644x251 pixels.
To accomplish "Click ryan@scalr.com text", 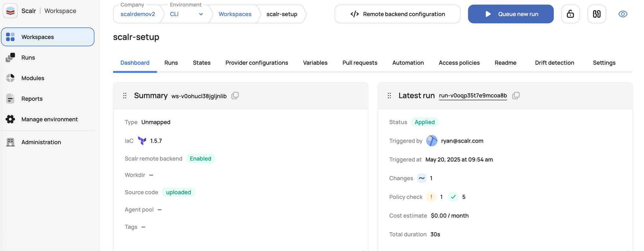I will coord(462,141).
